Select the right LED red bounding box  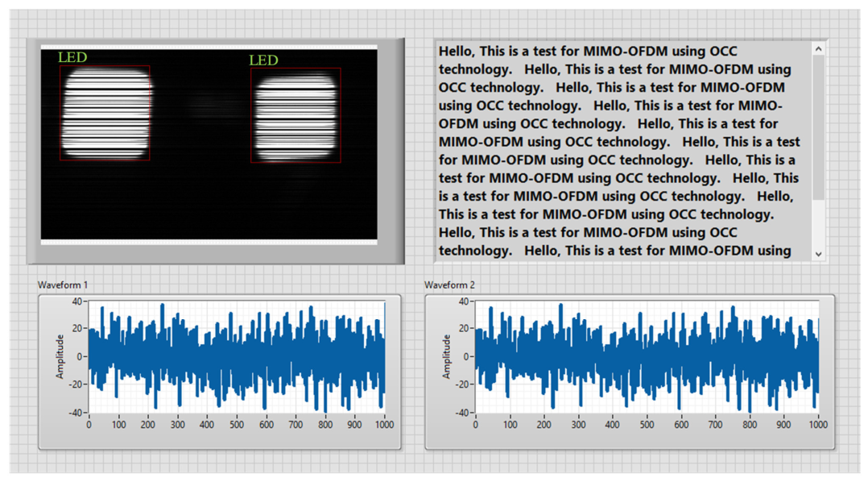[x=296, y=115]
